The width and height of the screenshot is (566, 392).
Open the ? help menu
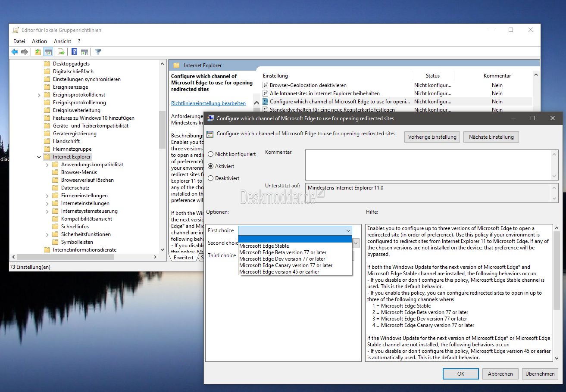coord(79,41)
